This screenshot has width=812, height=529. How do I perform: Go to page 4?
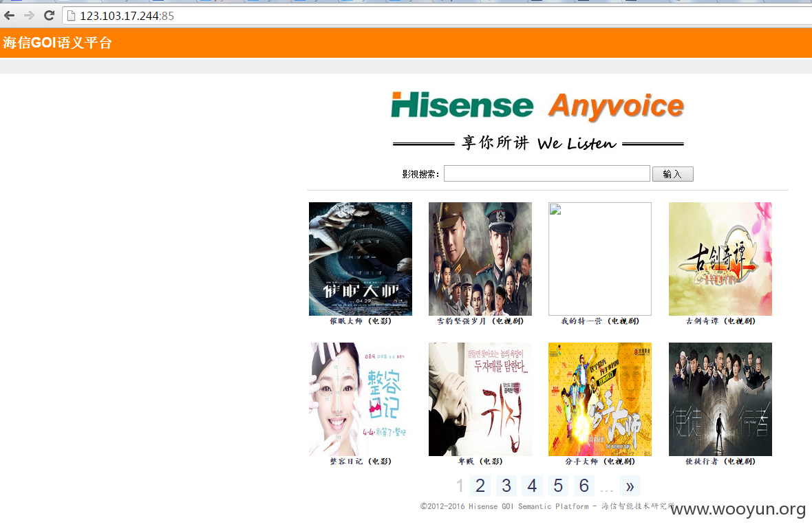click(532, 486)
